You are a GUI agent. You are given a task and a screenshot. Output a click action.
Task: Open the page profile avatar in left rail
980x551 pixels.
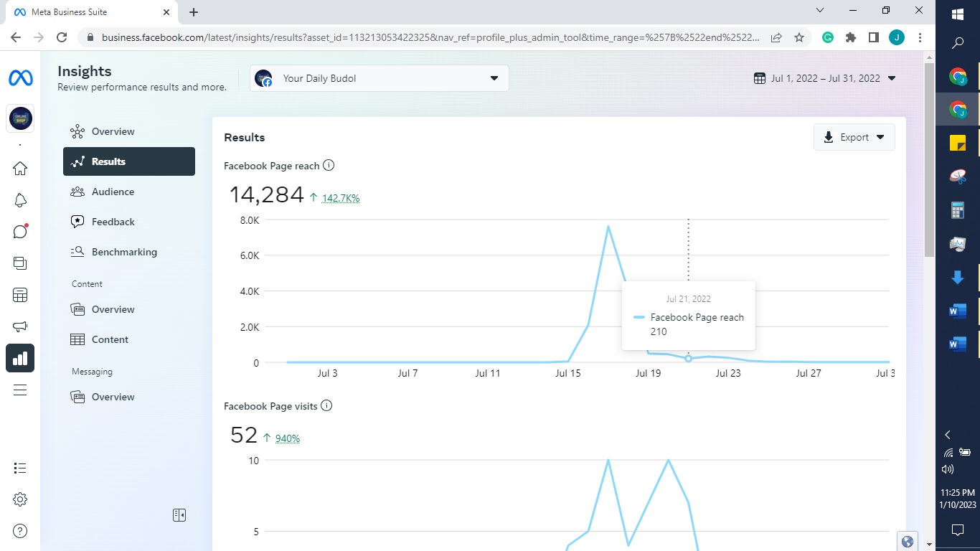coord(21,118)
